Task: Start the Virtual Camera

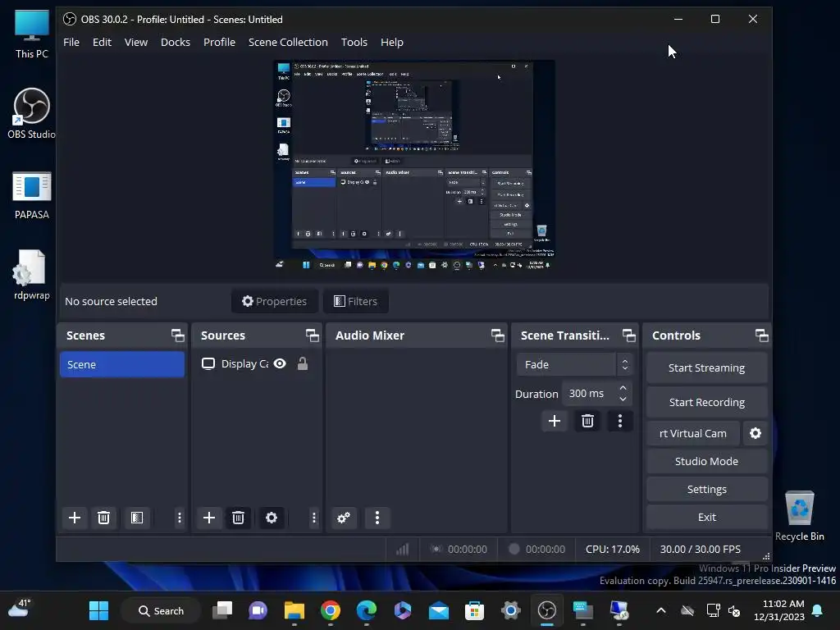Action: click(x=693, y=433)
